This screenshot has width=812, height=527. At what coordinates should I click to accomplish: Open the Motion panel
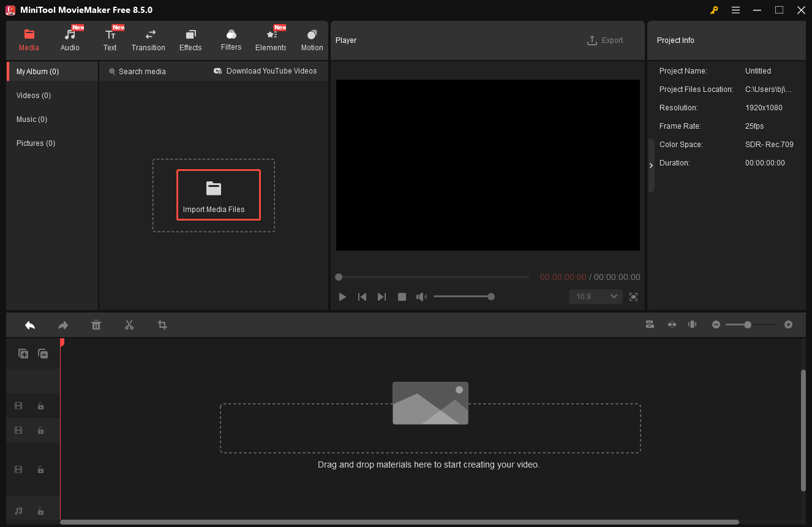312,40
